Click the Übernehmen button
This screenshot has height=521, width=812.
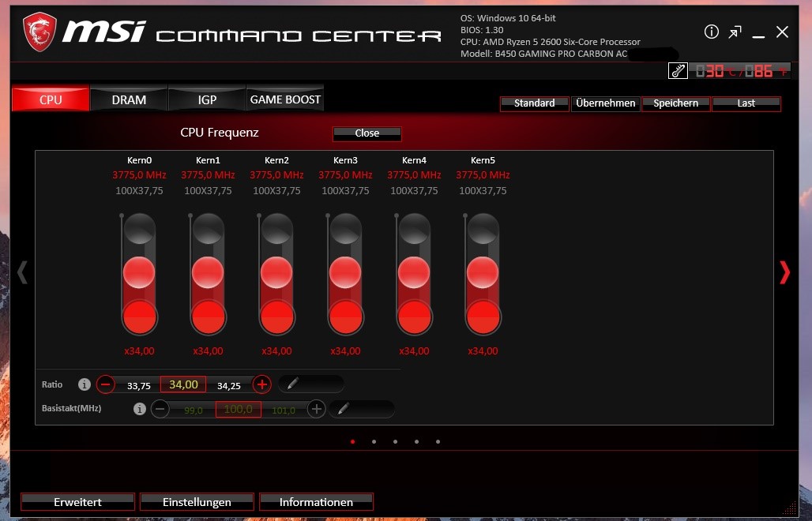click(605, 103)
